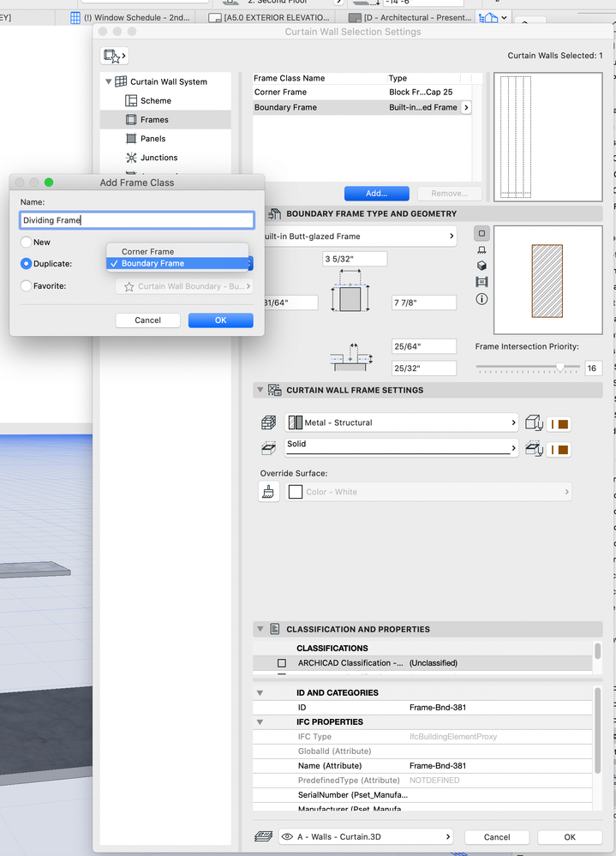
Task: Confirm Curtain Wall settings with OK
Action: (570, 837)
